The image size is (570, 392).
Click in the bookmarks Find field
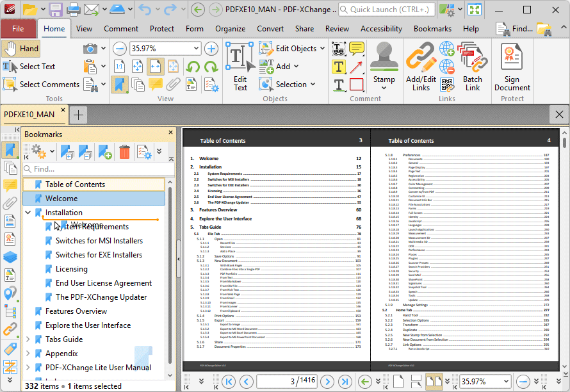[x=98, y=169]
